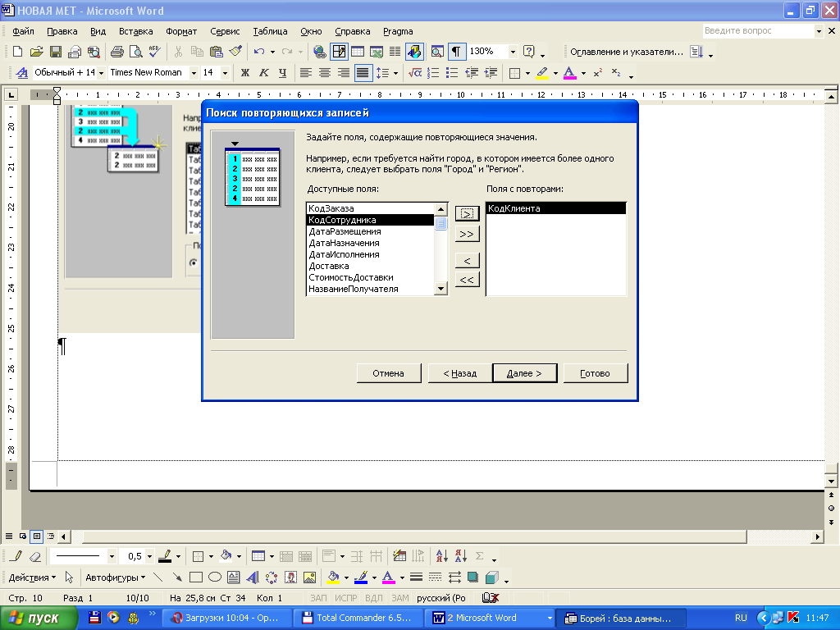The image size is (840, 630).
Task: Open the line weight 0,5 dropdown
Action: (x=149, y=556)
